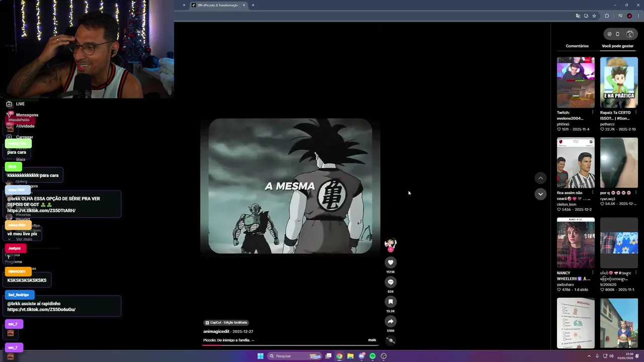644x362 pixels.
Task: Open Atividade in the TikTok sidebar
Action: 20,126
